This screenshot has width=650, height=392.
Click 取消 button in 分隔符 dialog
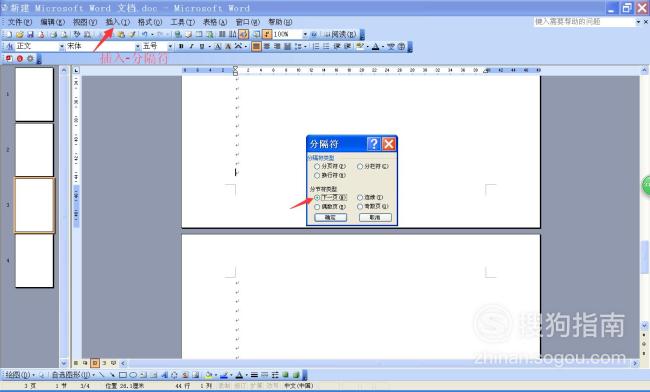click(x=375, y=218)
